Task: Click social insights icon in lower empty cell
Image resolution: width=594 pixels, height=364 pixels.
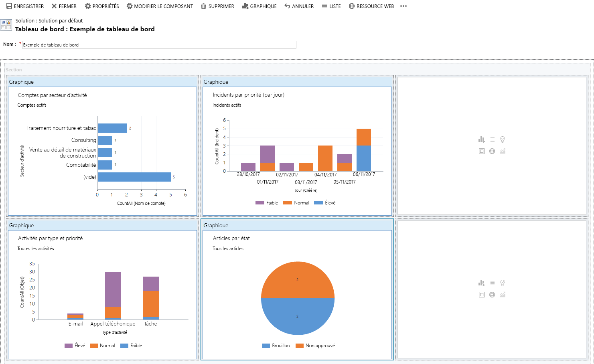Action: (x=503, y=295)
